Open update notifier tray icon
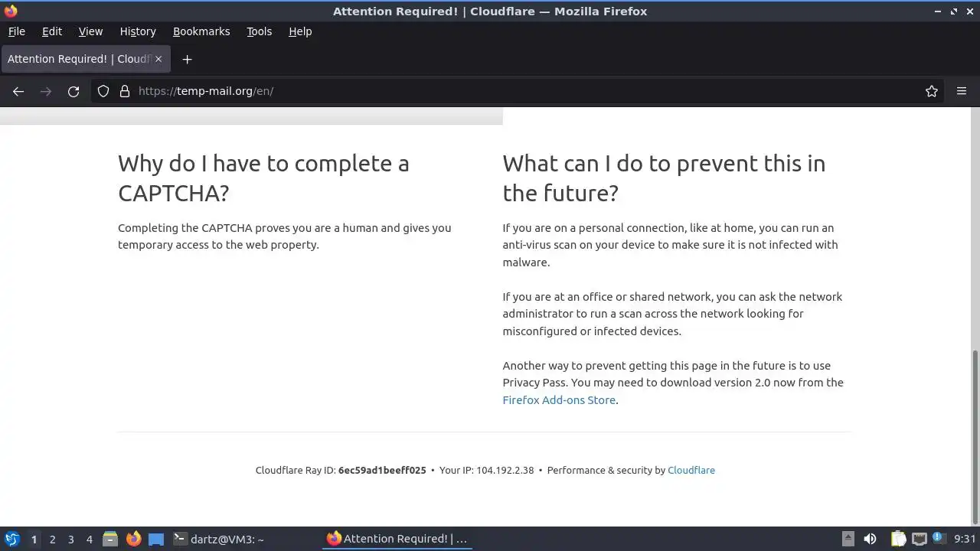Screen dimensions: 980x551 tap(938, 539)
